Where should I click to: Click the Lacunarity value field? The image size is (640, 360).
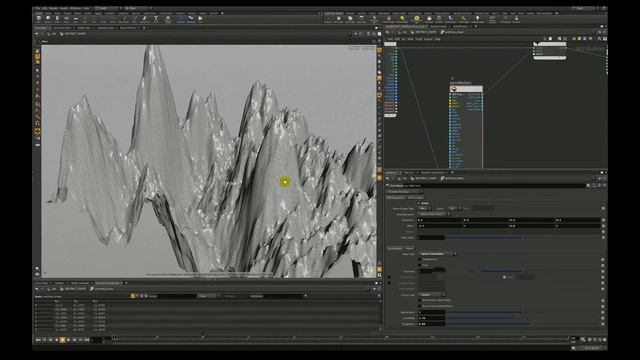coord(431,318)
